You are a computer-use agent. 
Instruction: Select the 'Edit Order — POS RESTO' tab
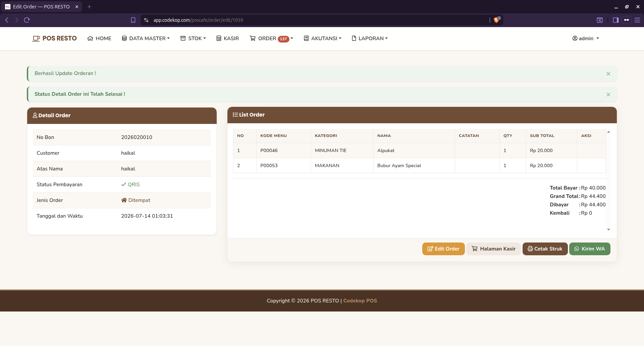coord(41,7)
